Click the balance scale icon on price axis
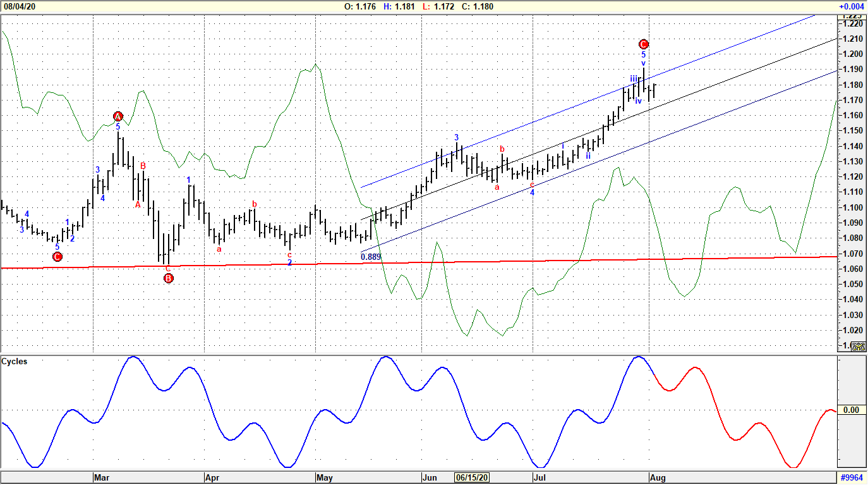Viewport: 868px width, 485px height. [x=858, y=346]
